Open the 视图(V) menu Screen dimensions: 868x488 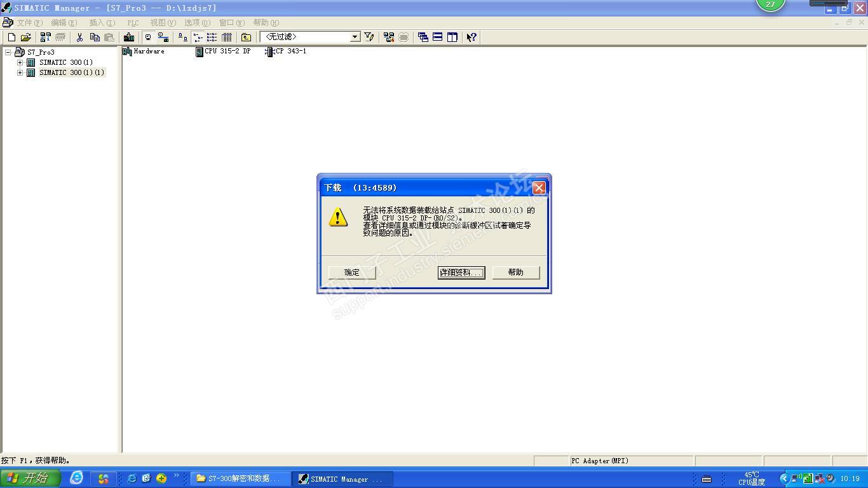tap(163, 23)
